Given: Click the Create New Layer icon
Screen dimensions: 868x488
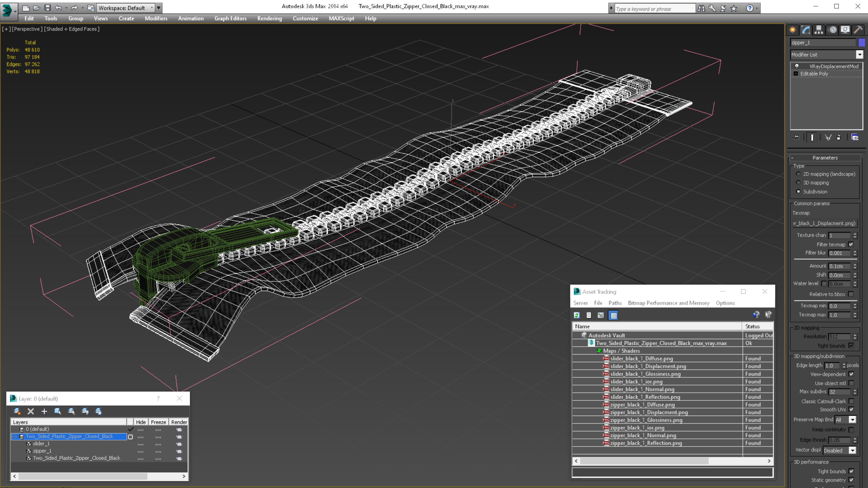Looking at the screenshot, I should coord(17,411).
